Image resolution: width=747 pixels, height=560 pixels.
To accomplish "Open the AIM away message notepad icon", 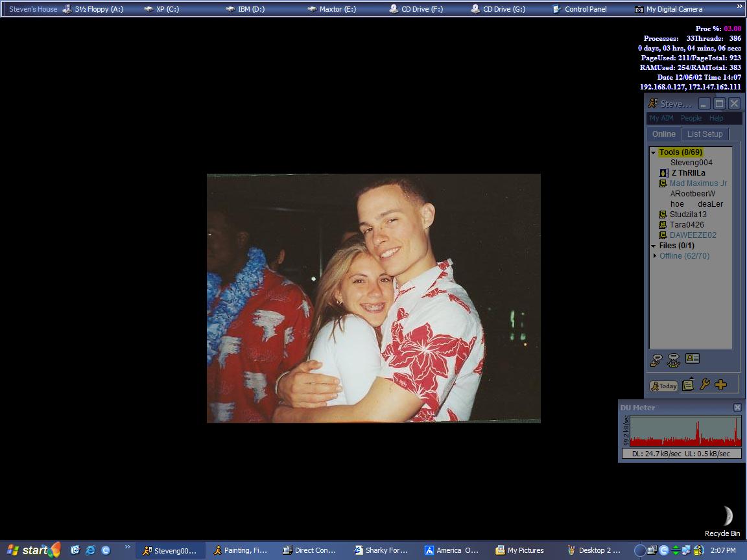I will 688,384.
